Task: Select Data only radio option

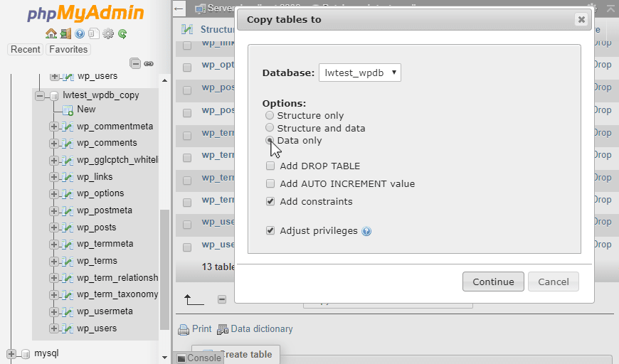Action: 269,140
